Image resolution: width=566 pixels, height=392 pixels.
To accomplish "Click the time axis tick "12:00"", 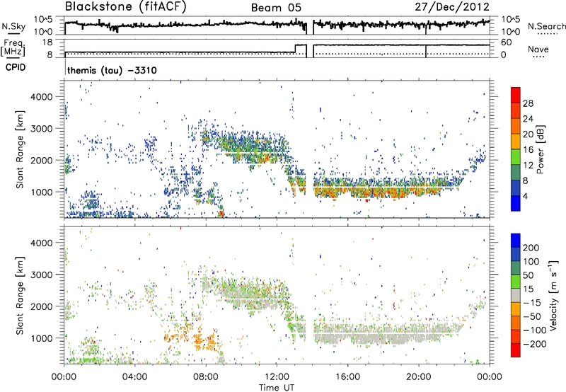I will 277,376.
